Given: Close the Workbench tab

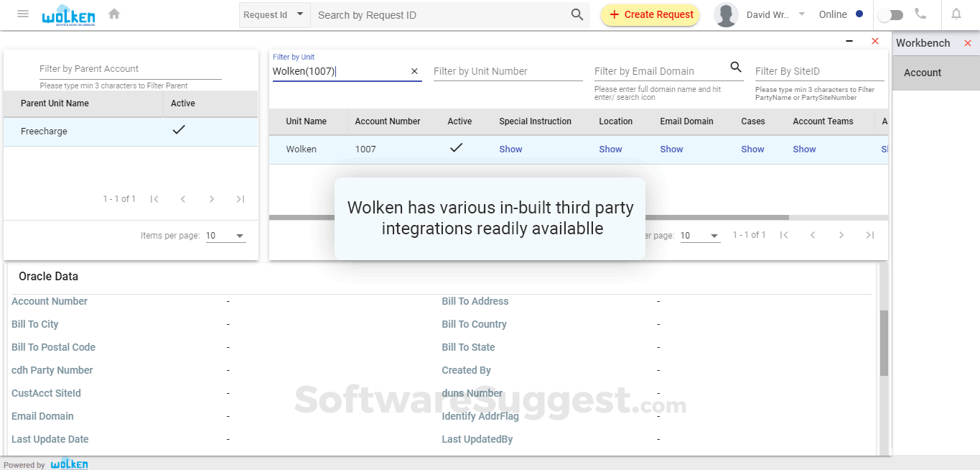Looking at the screenshot, I should click(968, 43).
